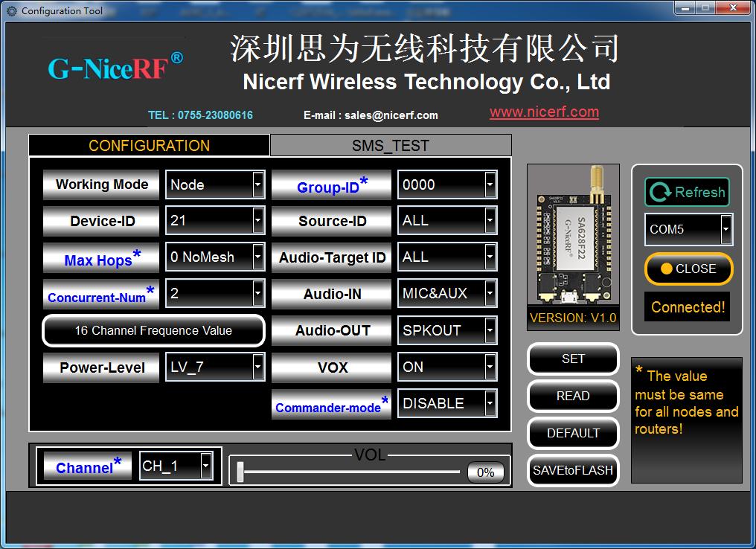The image size is (756, 549).
Task: Click the SAVEtoFLASH button
Action: coord(573,470)
